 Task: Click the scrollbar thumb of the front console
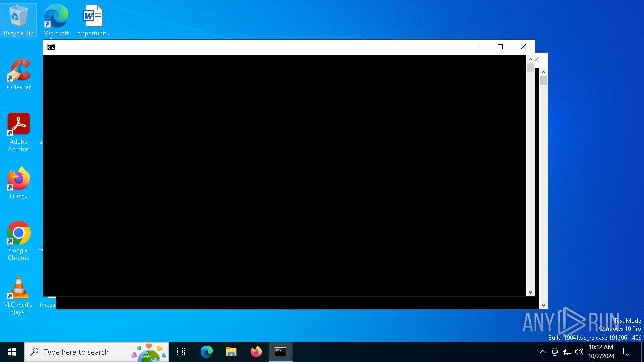530,67
